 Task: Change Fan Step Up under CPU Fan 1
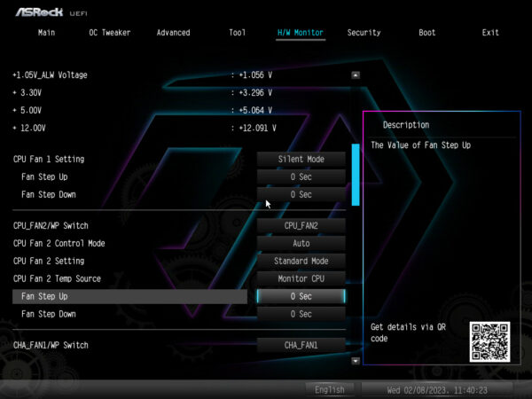[x=301, y=176]
